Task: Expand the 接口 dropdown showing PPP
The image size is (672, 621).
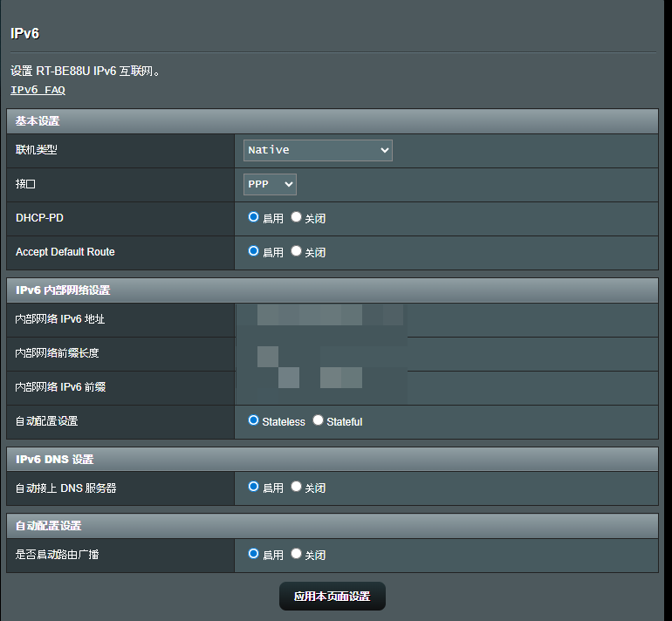Action: pos(270,184)
